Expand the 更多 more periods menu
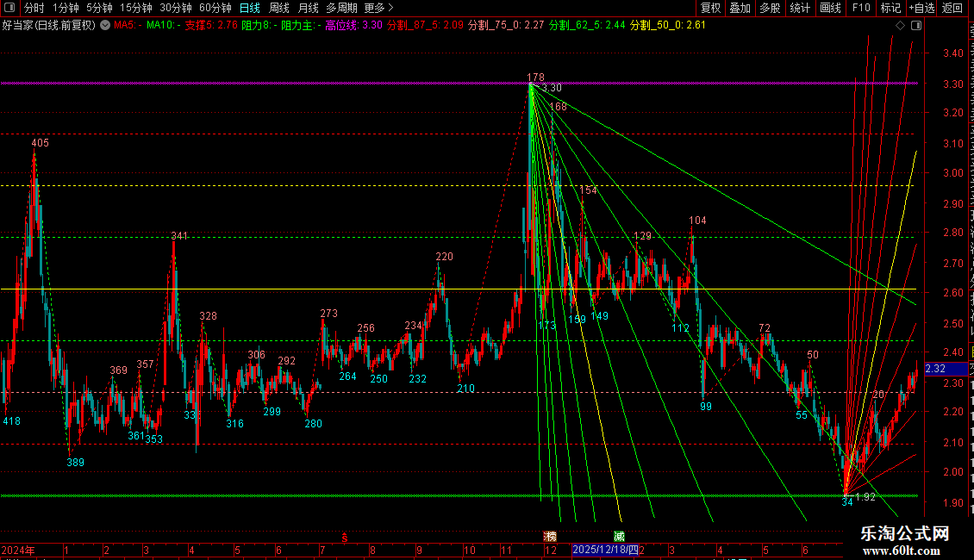This screenshot has width=974, height=560. (378, 8)
